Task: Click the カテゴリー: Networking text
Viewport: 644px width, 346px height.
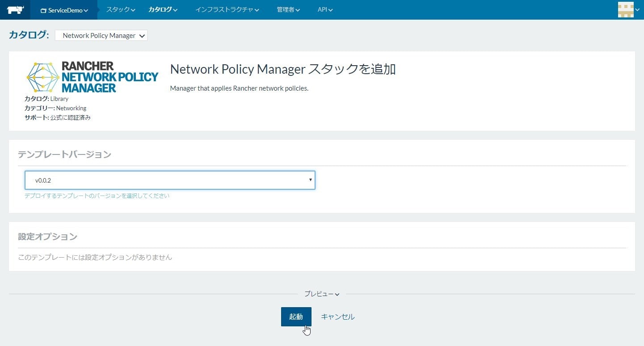Action: pyautogui.click(x=55, y=108)
